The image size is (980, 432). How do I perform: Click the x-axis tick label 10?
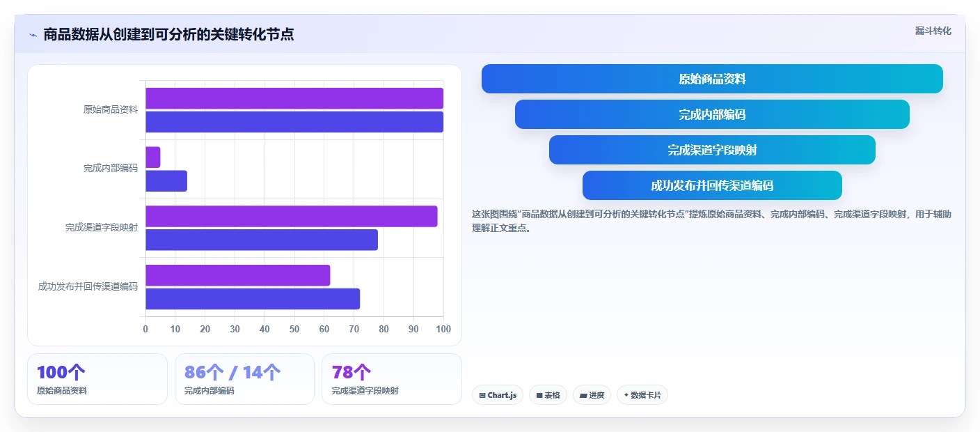[x=175, y=329]
